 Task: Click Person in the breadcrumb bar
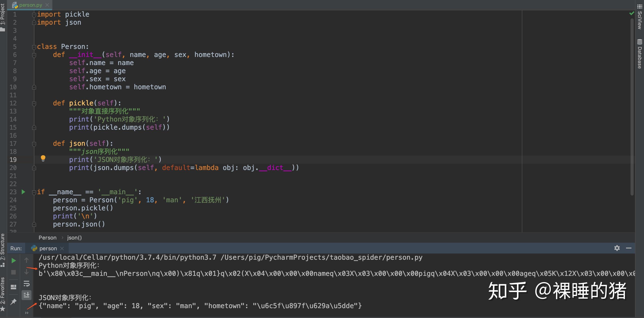48,238
